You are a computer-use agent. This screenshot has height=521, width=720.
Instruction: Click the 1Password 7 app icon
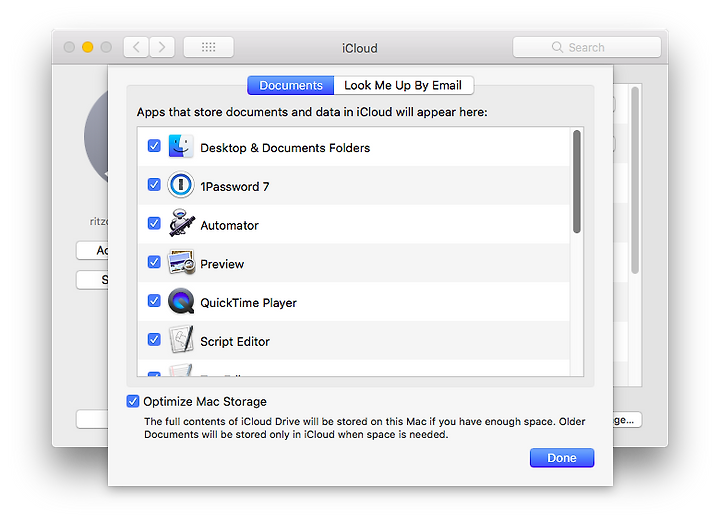click(180, 185)
